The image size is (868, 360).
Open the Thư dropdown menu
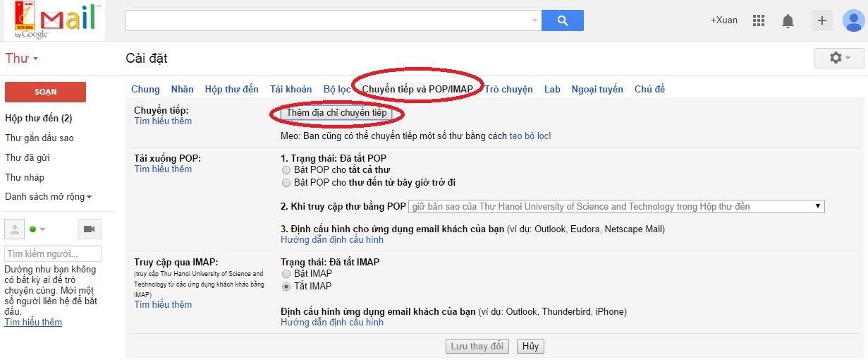(22, 59)
